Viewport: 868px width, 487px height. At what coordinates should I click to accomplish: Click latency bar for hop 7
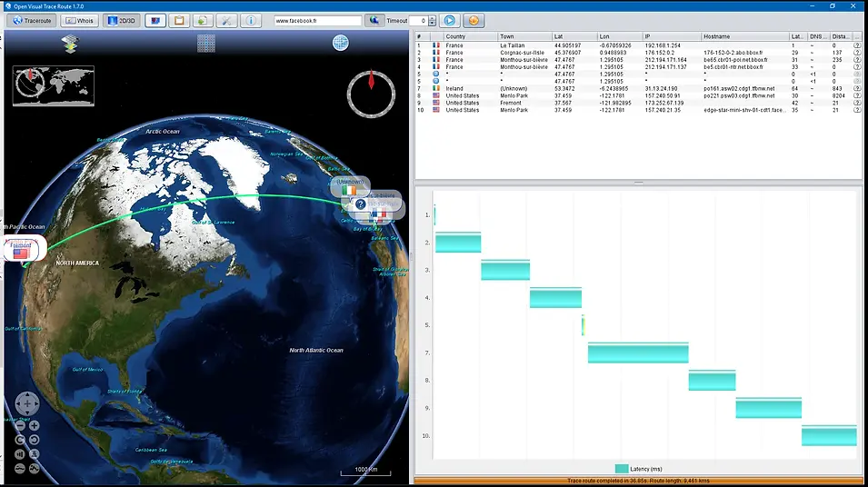click(x=638, y=353)
